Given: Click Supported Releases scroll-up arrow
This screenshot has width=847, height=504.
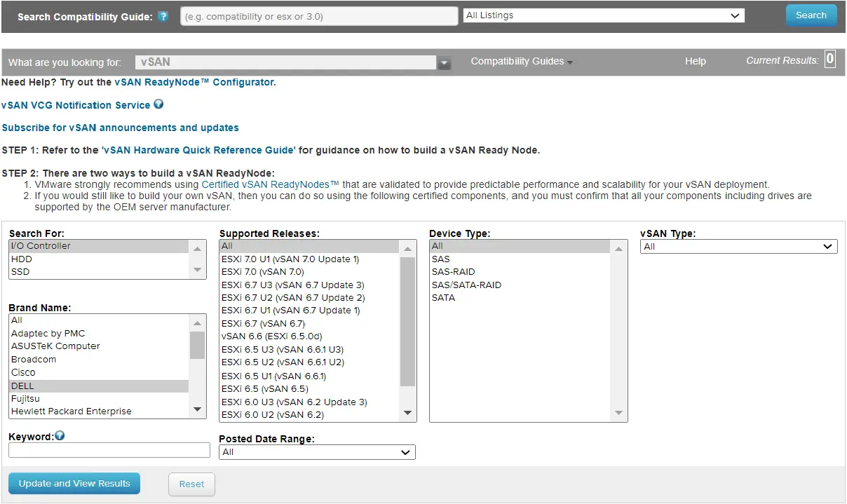Looking at the screenshot, I should (408, 248).
